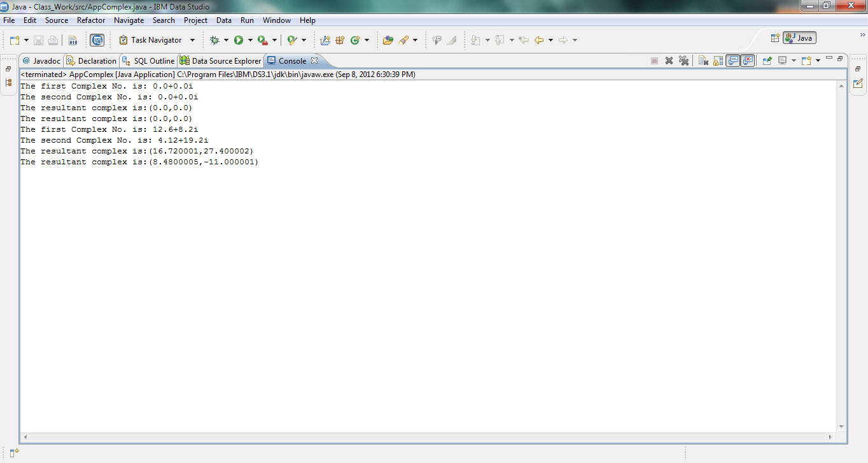Toggle Show Console When Standard Out Changes
Screen dimensions: 868x463
pyautogui.click(x=733, y=61)
